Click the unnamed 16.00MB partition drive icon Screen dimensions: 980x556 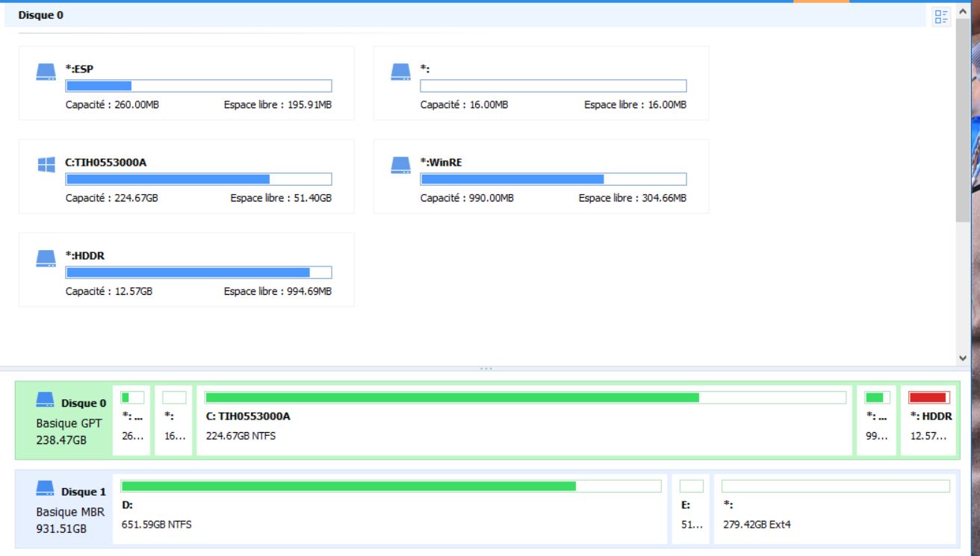tap(401, 72)
